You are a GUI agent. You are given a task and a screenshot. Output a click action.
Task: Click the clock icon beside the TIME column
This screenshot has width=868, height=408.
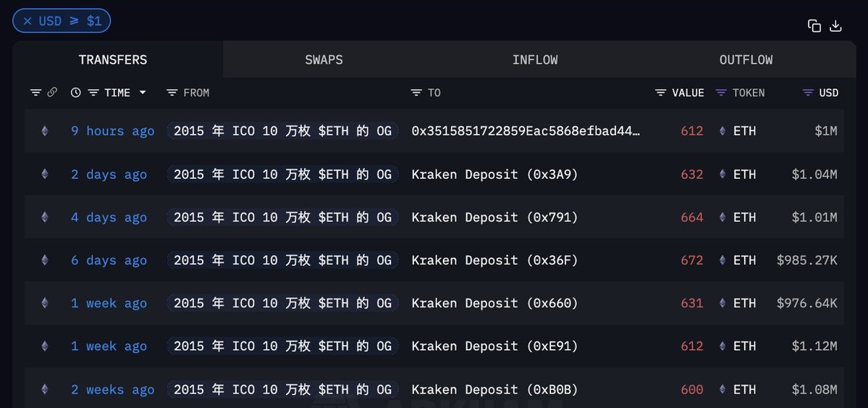[x=76, y=93]
